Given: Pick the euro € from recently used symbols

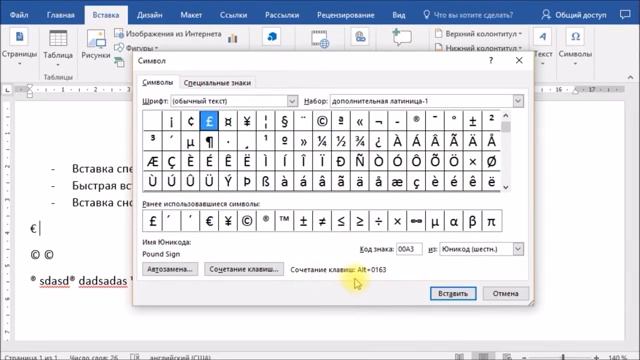Looking at the screenshot, I should (209, 221).
